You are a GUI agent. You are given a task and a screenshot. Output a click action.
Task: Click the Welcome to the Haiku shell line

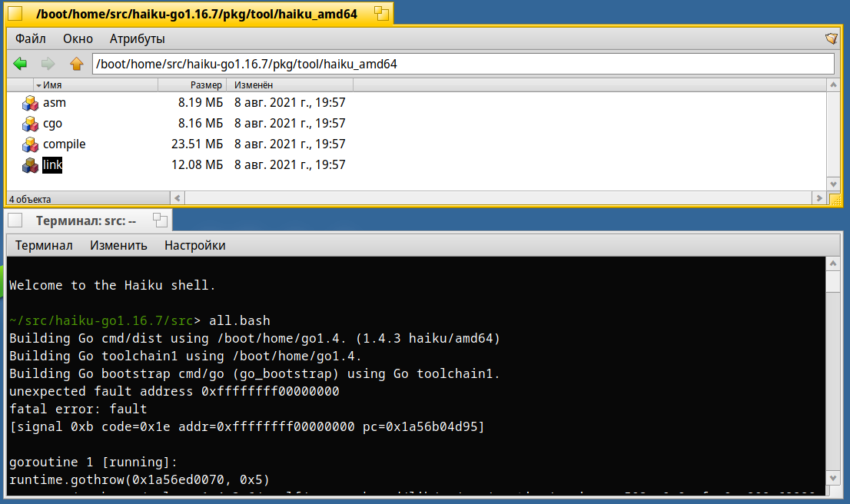coord(112,285)
